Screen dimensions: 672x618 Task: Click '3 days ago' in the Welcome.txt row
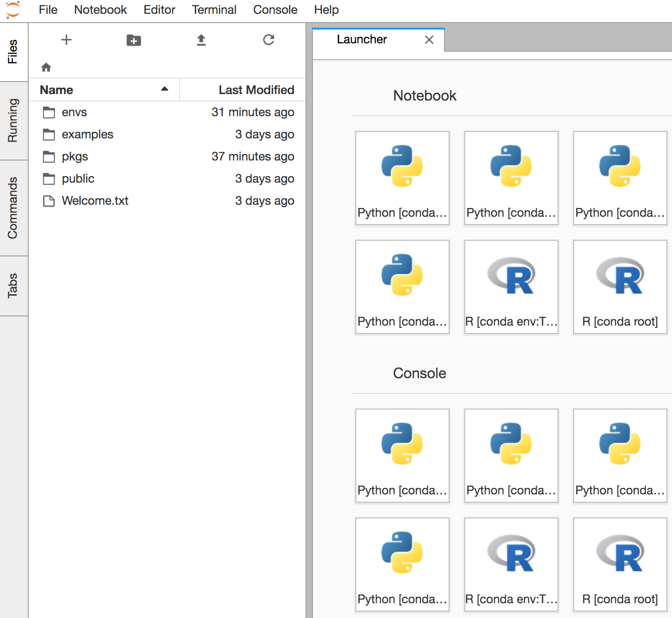click(x=264, y=201)
